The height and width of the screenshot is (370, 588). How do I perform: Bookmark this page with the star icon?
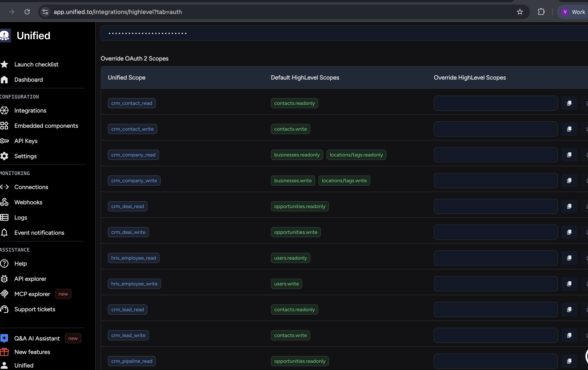[x=520, y=12]
